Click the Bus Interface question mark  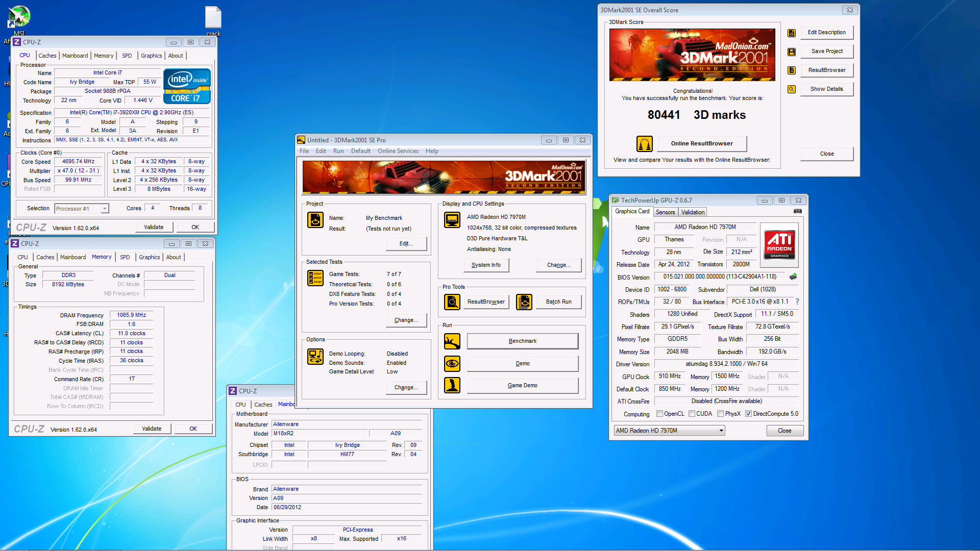tap(797, 302)
